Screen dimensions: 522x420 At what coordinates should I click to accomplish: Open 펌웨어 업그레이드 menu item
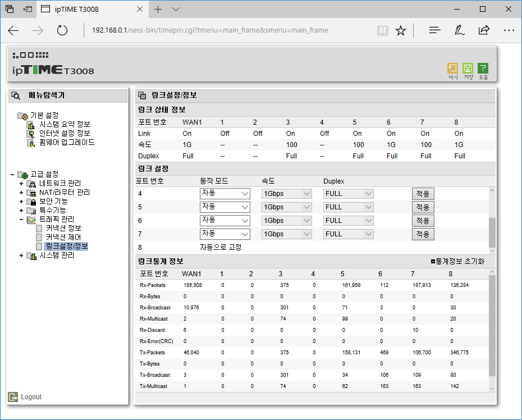pos(67,143)
